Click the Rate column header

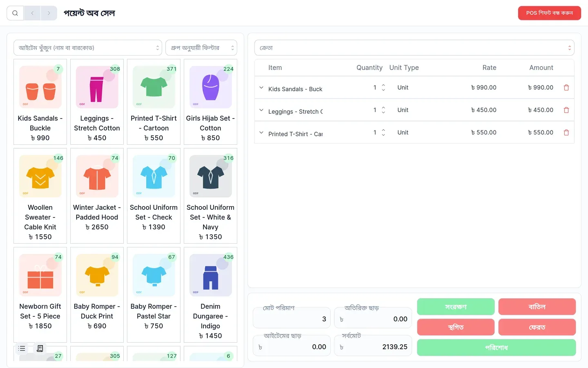pyautogui.click(x=489, y=68)
